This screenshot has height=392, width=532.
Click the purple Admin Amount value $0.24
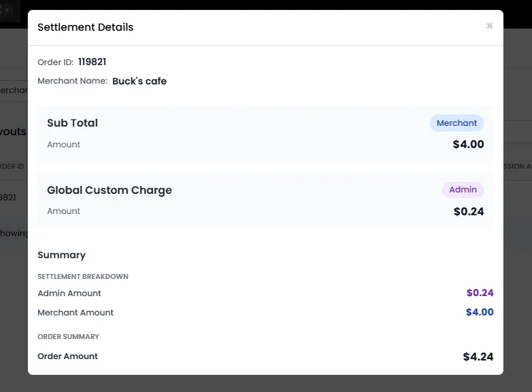[480, 293]
